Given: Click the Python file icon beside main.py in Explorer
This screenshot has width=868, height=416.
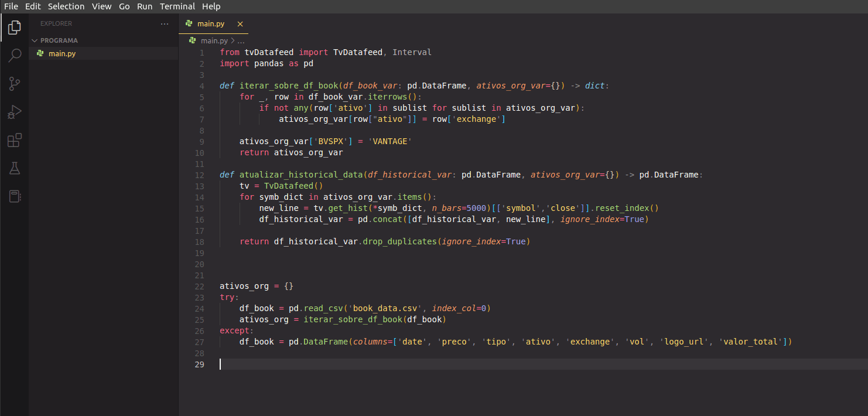Looking at the screenshot, I should pos(40,53).
